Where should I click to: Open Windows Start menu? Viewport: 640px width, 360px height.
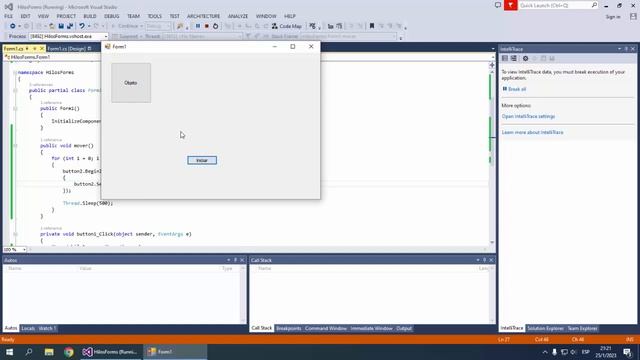tap(9, 352)
